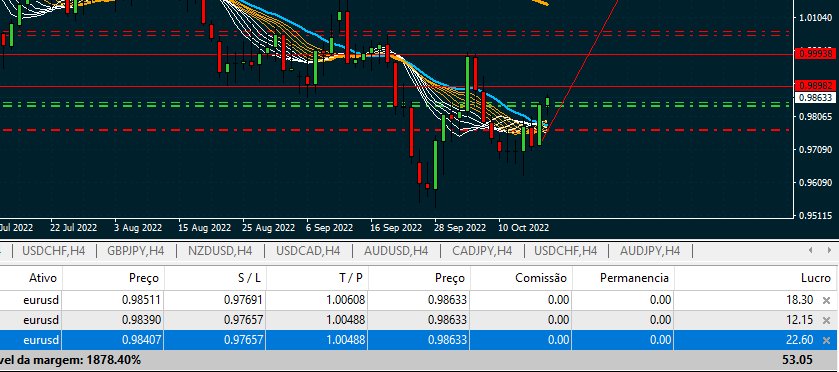The width and height of the screenshot is (839, 372).
Task: Sort by the Permanencia column header
Action: coord(634,278)
